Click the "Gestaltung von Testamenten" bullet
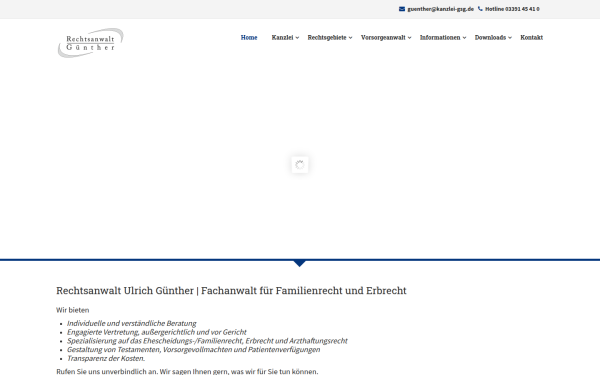 pos(193,350)
